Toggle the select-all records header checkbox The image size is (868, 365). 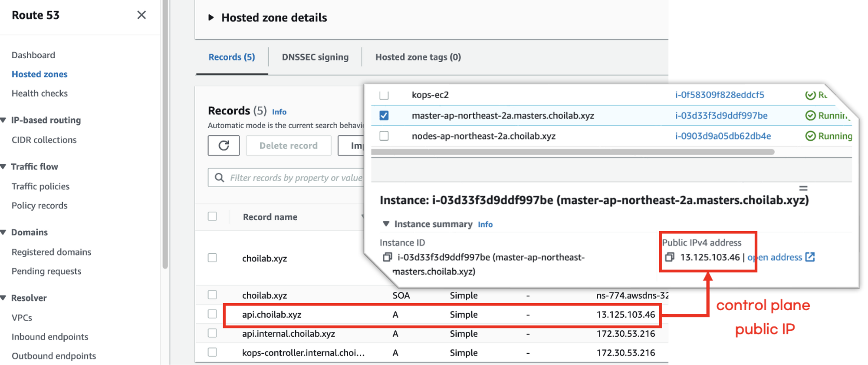point(212,216)
